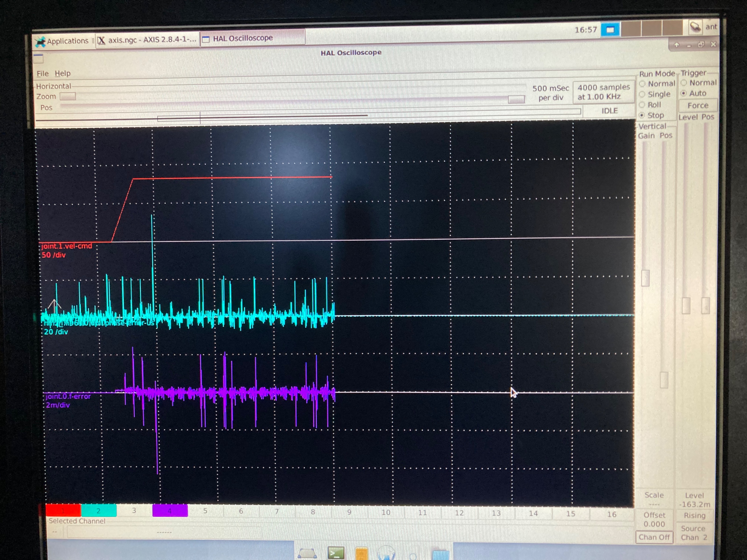
Task: Select Normal trigger mode
Action: [x=698, y=83]
